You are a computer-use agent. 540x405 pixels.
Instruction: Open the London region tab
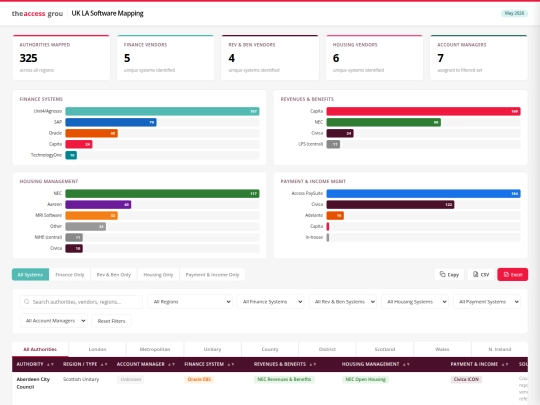[97, 349]
